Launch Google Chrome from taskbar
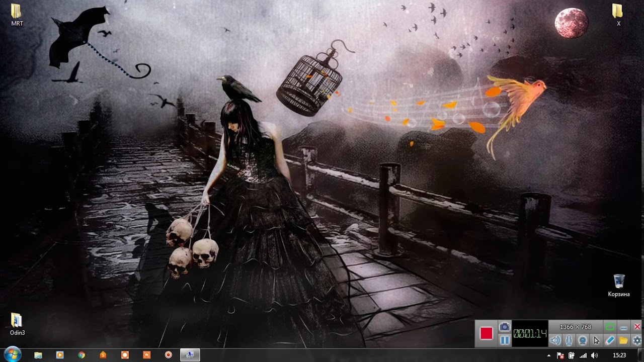Viewport: 644px width, 362px height. (x=82, y=355)
